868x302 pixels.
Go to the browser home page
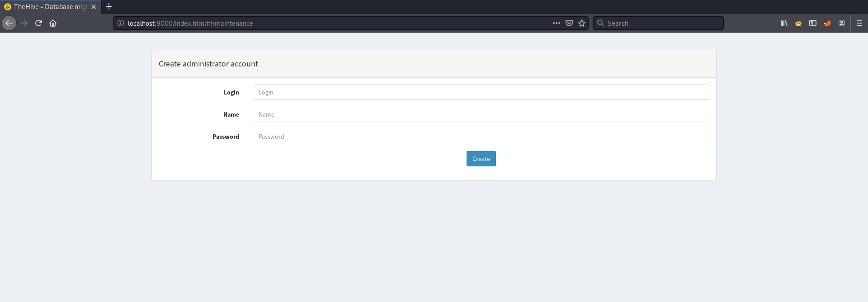coord(53,23)
